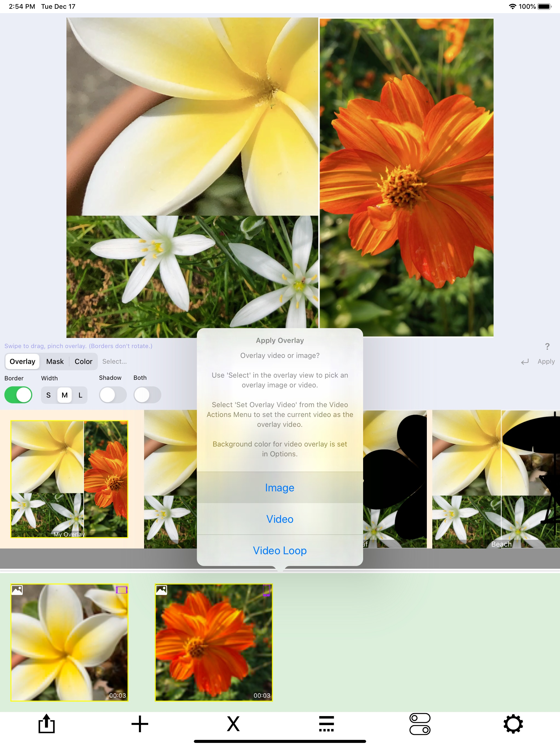This screenshot has width=560, height=747.
Task: Tap the X icon in bottom toolbar
Action: tap(233, 724)
